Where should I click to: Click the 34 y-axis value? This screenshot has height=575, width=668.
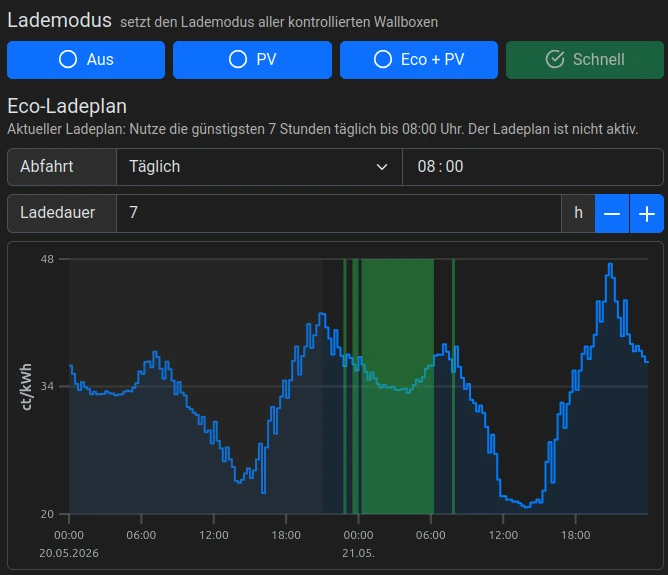(x=47, y=386)
